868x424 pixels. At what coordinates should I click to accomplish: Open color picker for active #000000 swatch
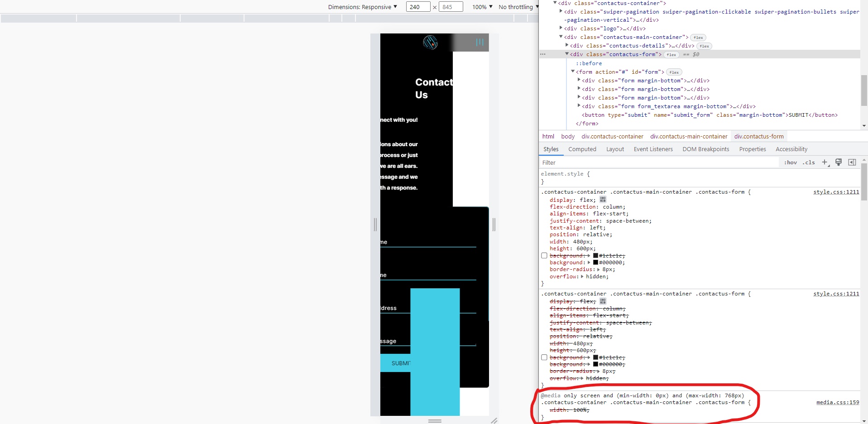pos(595,262)
